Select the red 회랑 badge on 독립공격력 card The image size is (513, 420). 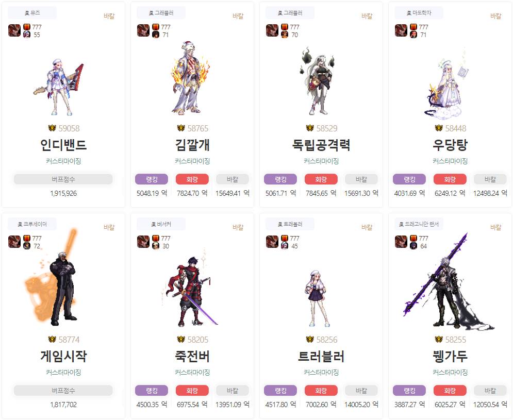(321, 179)
